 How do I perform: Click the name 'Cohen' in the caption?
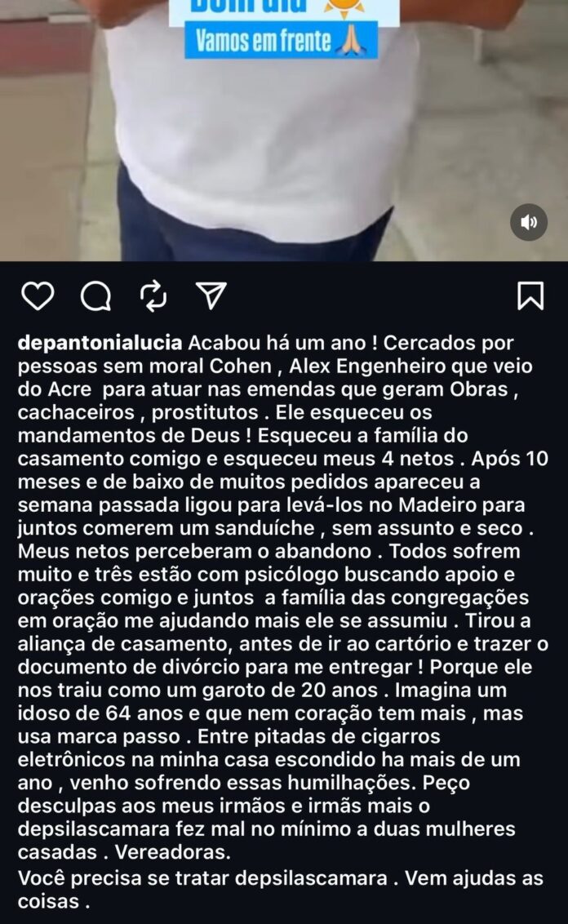pyautogui.click(x=241, y=366)
